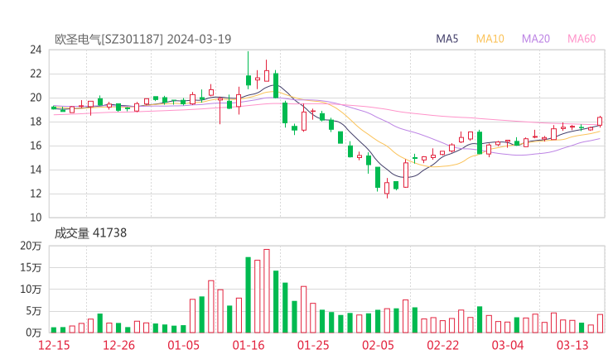The width and height of the screenshot is (613, 364).
Task: Click the MA5 legend label
Action: click(446, 39)
